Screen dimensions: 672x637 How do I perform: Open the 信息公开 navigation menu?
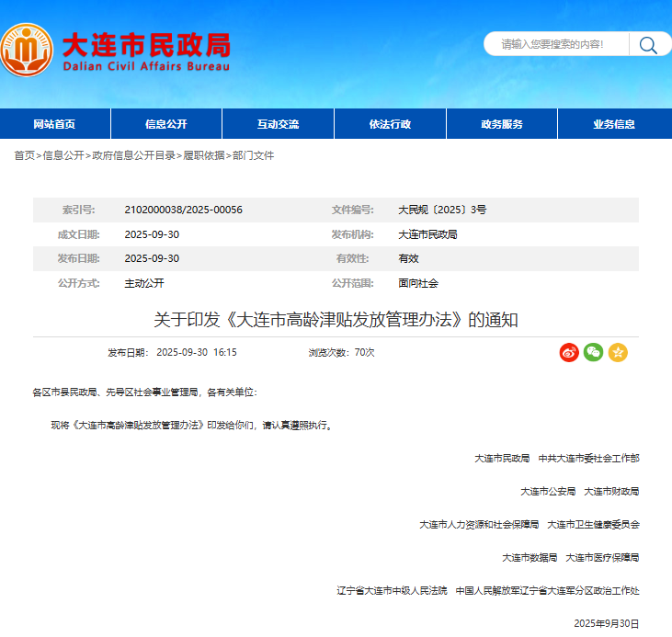[166, 124]
